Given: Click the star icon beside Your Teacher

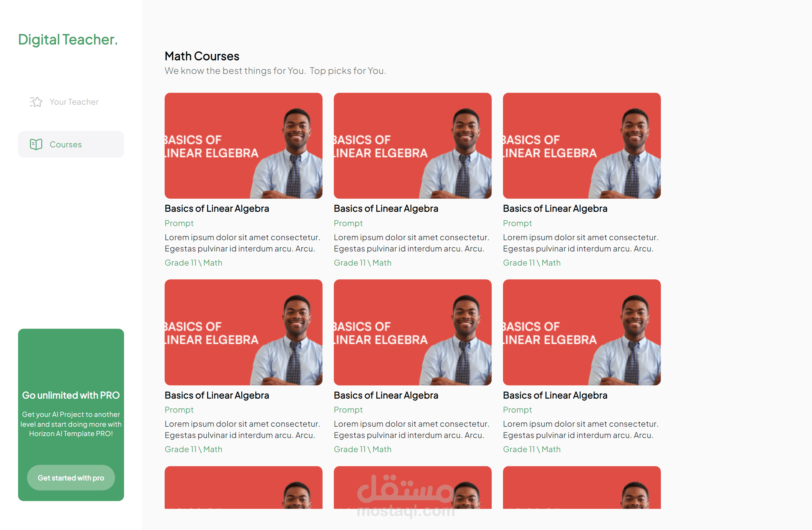Looking at the screenshot, I should click(36, 102).
